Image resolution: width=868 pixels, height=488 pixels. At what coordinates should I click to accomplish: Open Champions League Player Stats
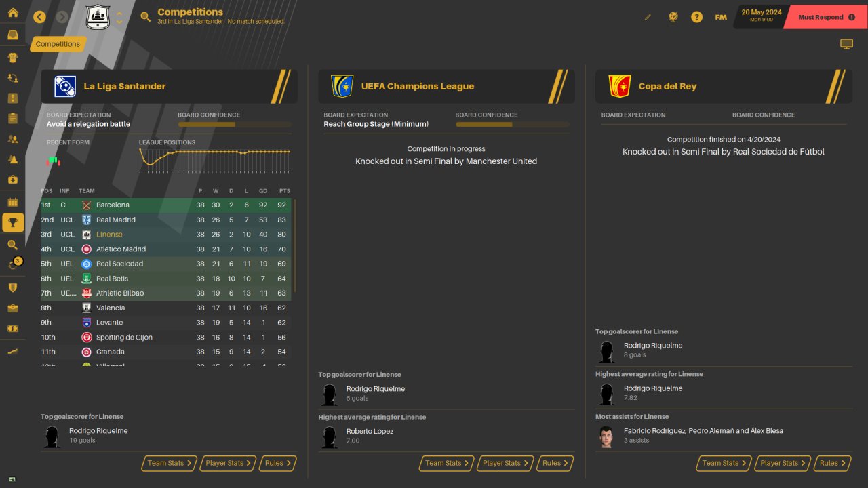(x=502, y=463)
